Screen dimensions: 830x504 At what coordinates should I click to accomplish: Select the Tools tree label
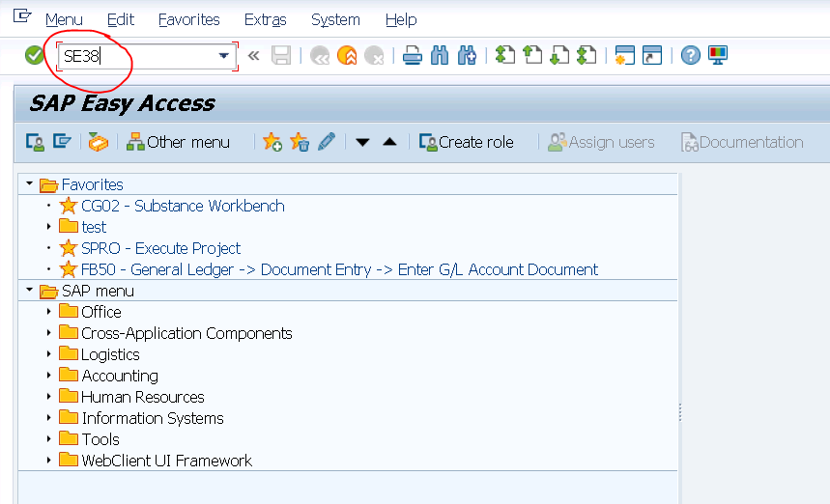(100, 439)
